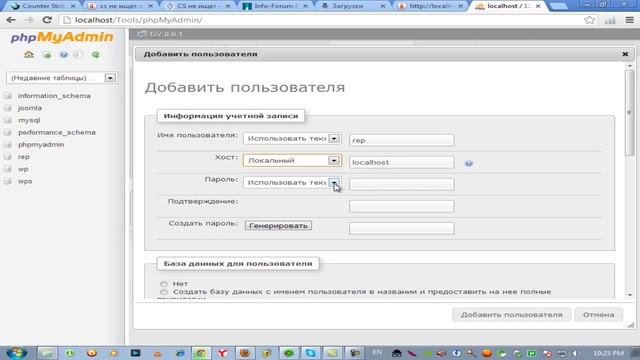The width and height of the screenshot is (640, 360).
Task: Switch to Info-Forum browser tab
Action: click(x=276, y=6)
